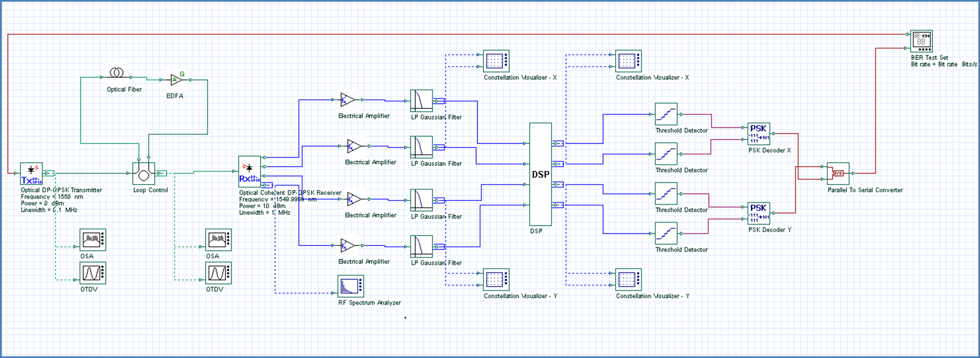The height and width of the screenshot is (358, 980).
Task: Click the 'Optical DP-QPSK Transmitter' label
Action: click(61, 190)
